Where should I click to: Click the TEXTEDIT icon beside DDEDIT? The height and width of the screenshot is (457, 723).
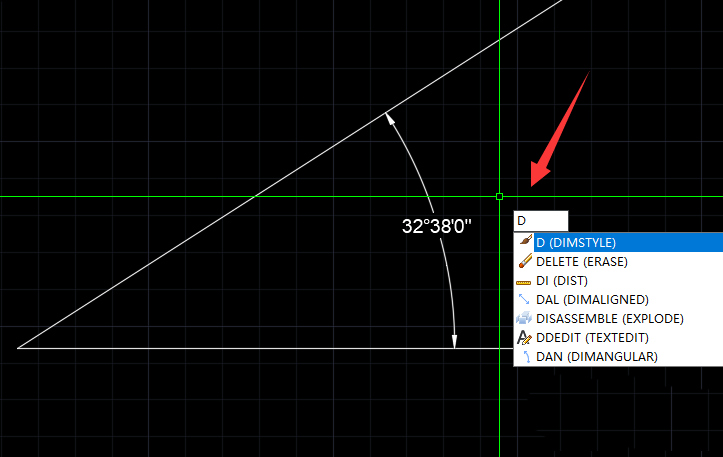tap(525, 337)
